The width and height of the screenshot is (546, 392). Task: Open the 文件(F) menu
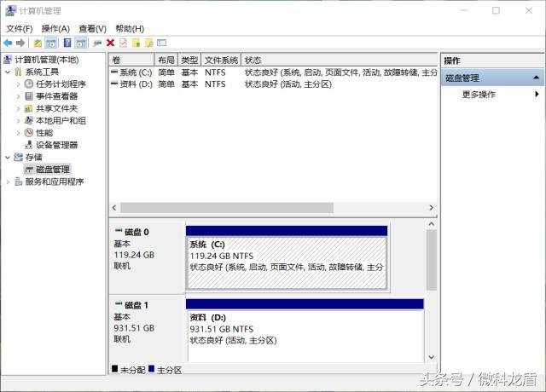point(19,29)
